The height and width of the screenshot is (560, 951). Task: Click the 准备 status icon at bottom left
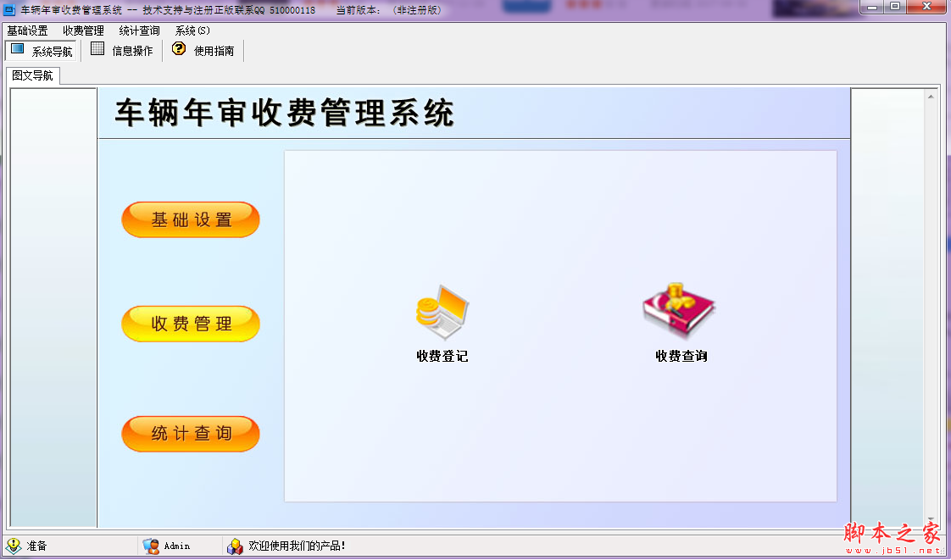click(x=12, y=546)
